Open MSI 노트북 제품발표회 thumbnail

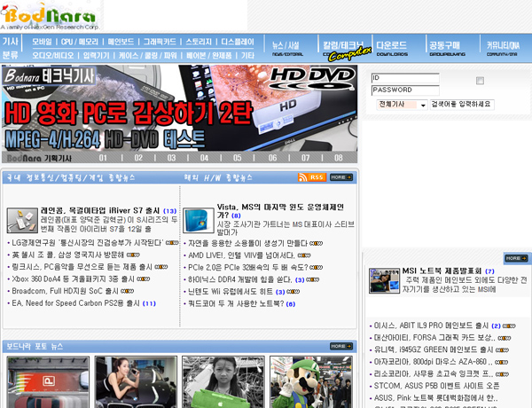[x=384, y=280]
